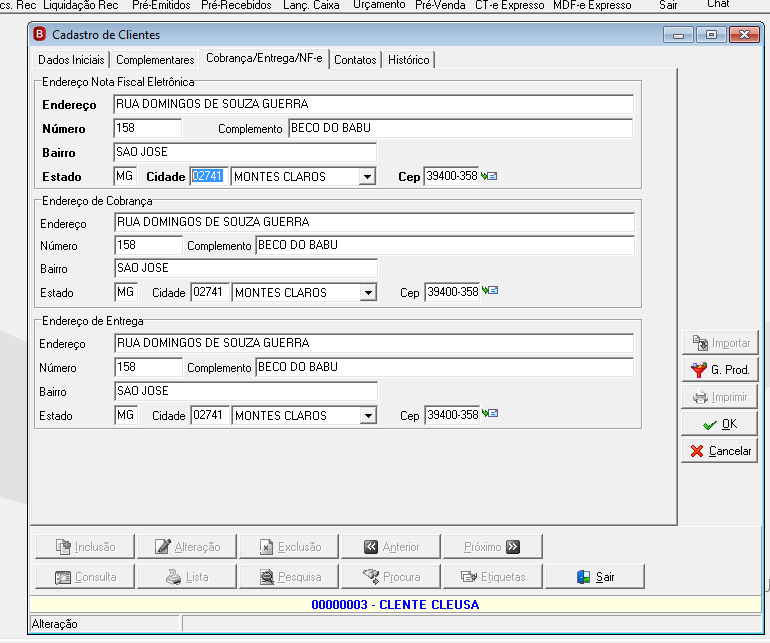Open Cidade dropdown in Endereço de Entrega
This screenshot has height=643, width=770.
coord(368,416)
